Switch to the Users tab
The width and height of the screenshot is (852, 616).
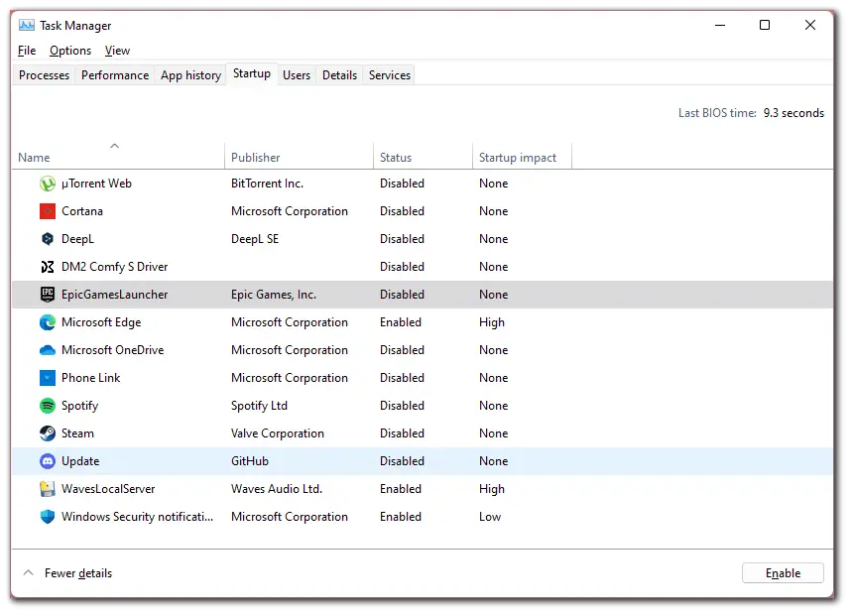(x=297, y=75)
